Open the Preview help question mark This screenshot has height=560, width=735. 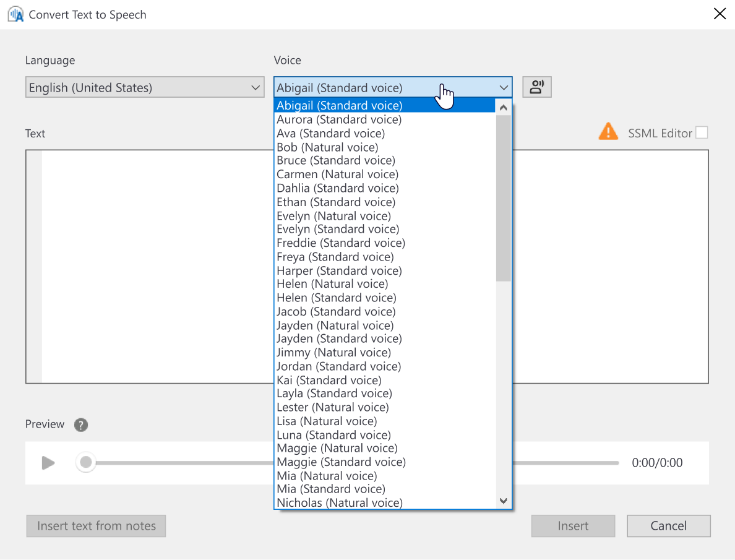(x=81, y=425)
